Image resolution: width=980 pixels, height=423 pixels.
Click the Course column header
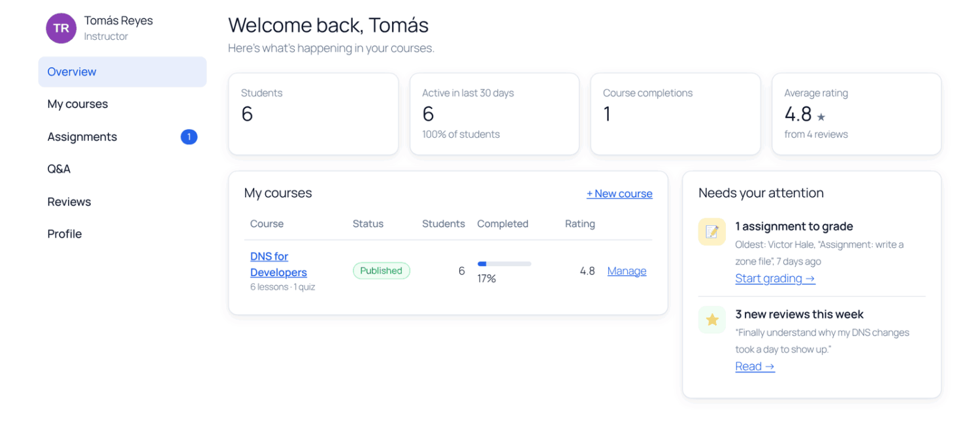(x=267, y=223)
